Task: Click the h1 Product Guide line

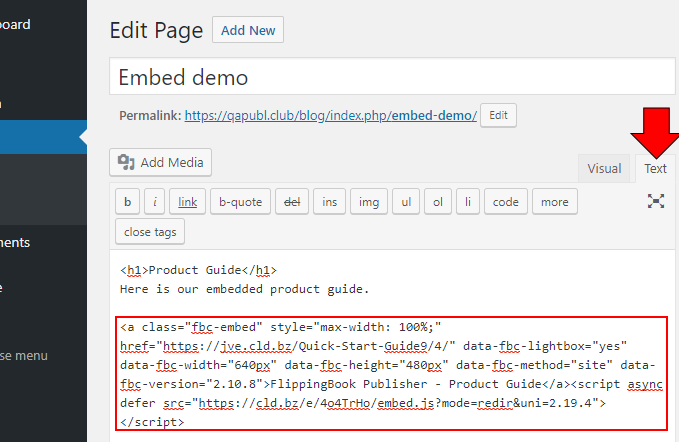Action: click(198, 270)
